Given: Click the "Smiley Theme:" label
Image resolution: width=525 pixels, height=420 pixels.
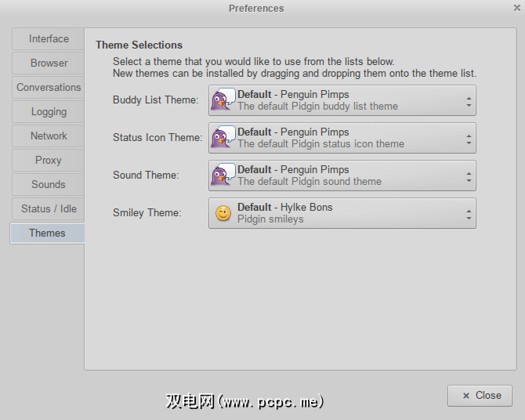Looking at the screenshot, I should click(x=147, y=212).
